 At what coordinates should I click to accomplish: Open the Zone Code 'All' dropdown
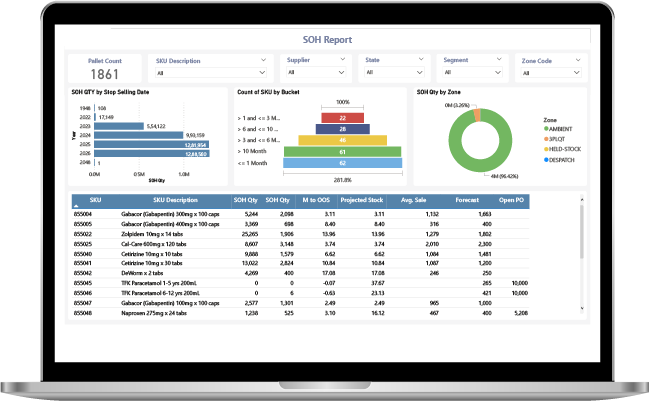[551, 73]
